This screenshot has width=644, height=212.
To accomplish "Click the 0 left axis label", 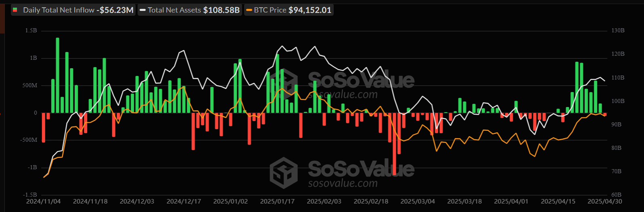I will (x=36, y=113).
